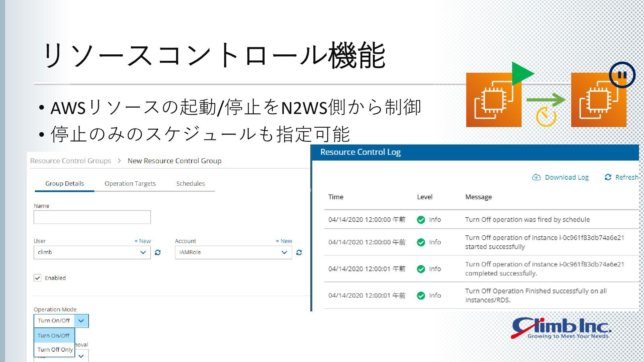The width and height of the screenshot is (644, 362).
Task: Open the Operation Targets tab
Action: point(130,184)
